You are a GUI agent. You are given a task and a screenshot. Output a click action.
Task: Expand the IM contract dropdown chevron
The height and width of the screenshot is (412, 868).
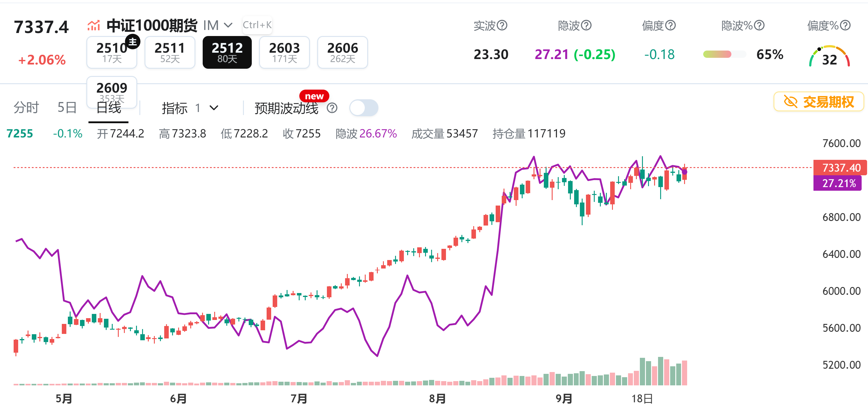(x=228, y=25)
